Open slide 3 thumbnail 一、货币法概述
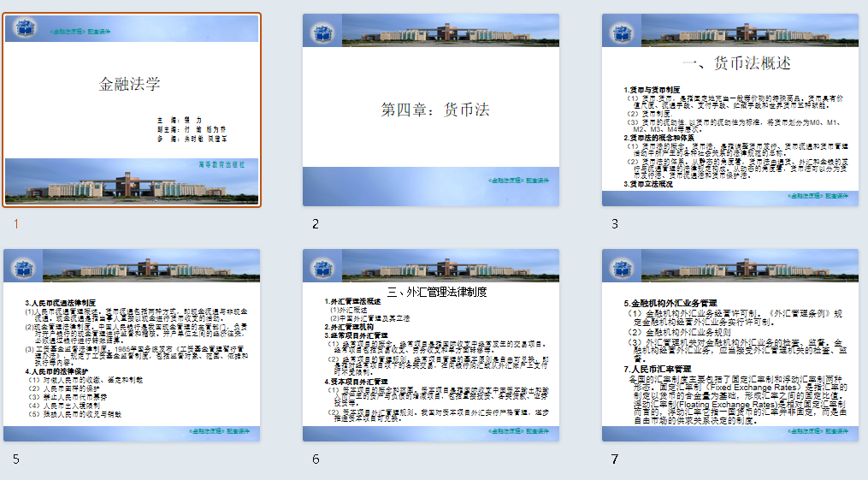The width and height of the screenshot is (868, 480). click(x=730, y=110)
